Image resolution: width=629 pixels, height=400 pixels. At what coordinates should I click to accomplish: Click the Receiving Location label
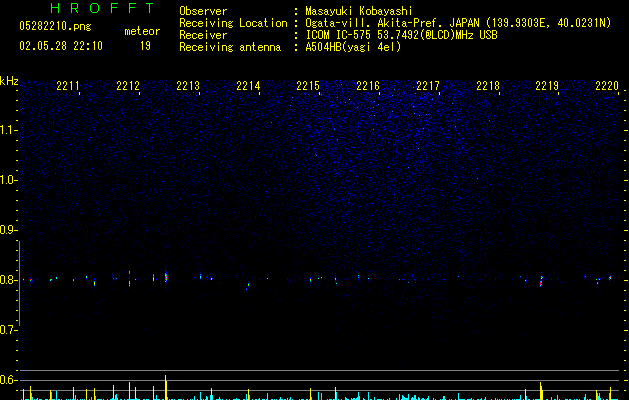pos(233,23)
